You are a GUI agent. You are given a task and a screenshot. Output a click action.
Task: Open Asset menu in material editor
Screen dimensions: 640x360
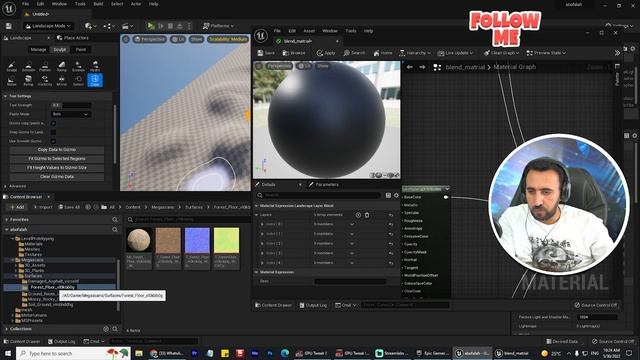[309, 31]
